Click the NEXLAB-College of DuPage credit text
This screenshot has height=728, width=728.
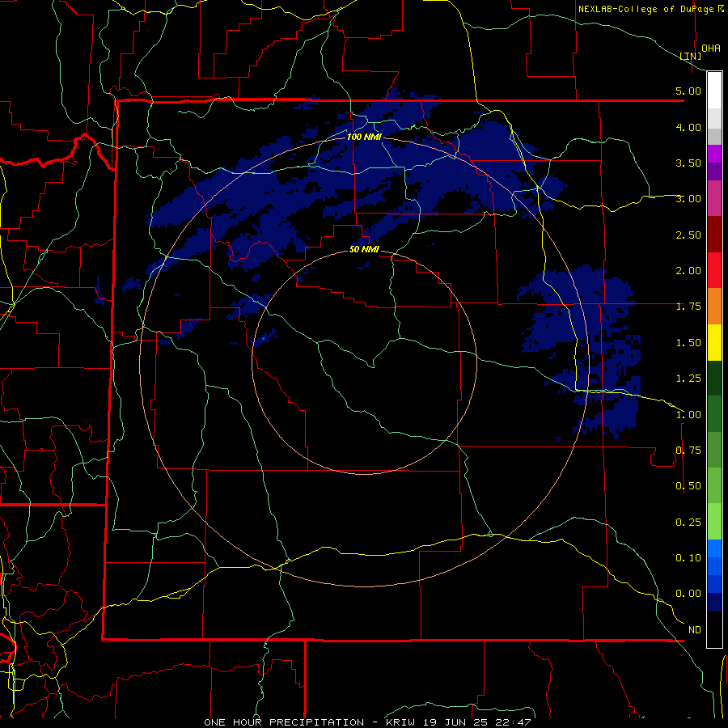(645, 9)
